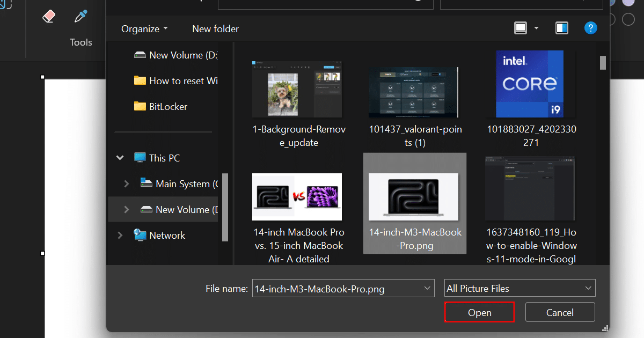
Task: Select the Eraser tool
Action: (x=49, y=17)
